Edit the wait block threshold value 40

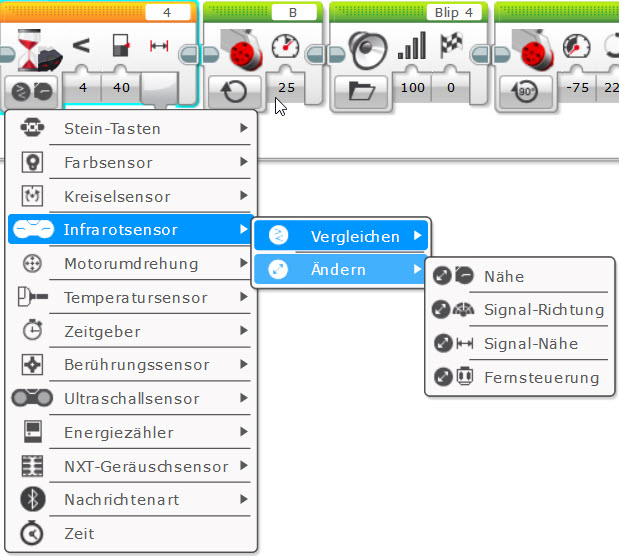click(x=121, y=87)
